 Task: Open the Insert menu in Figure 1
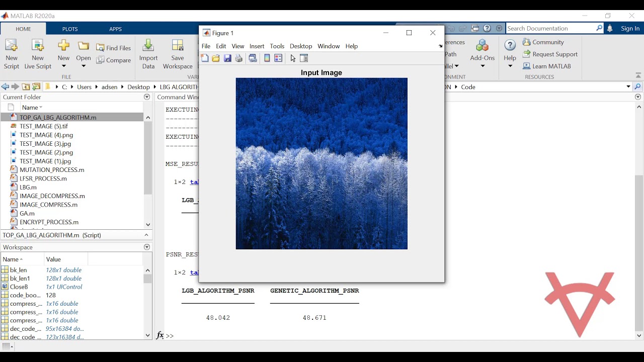coord(257,46)
